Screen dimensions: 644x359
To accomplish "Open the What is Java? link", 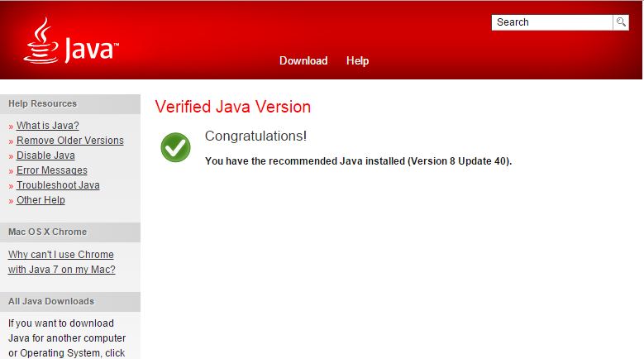I will pos(48,126).
